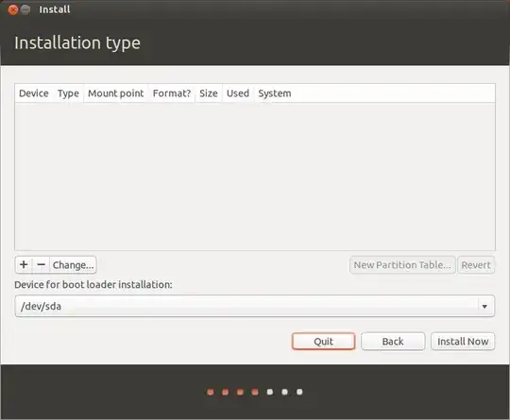Screen dimensions: 510x420
Task: Select the /dev/sda boot loader combo box
Action: [255, 306]
